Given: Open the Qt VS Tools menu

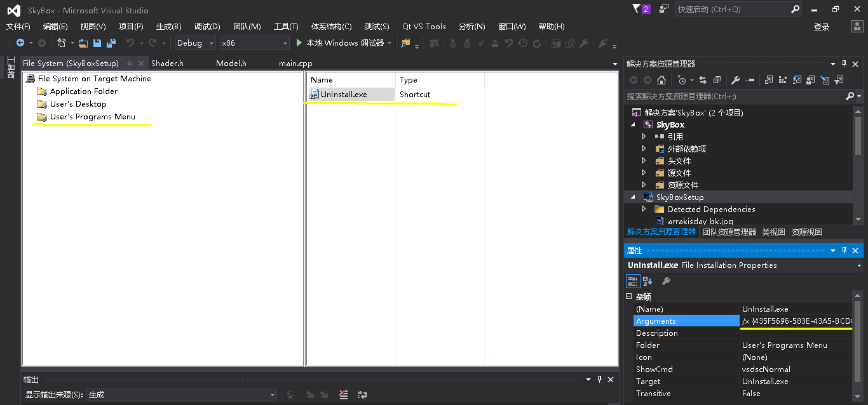Looking at the screenshot, I should (424, 27).
